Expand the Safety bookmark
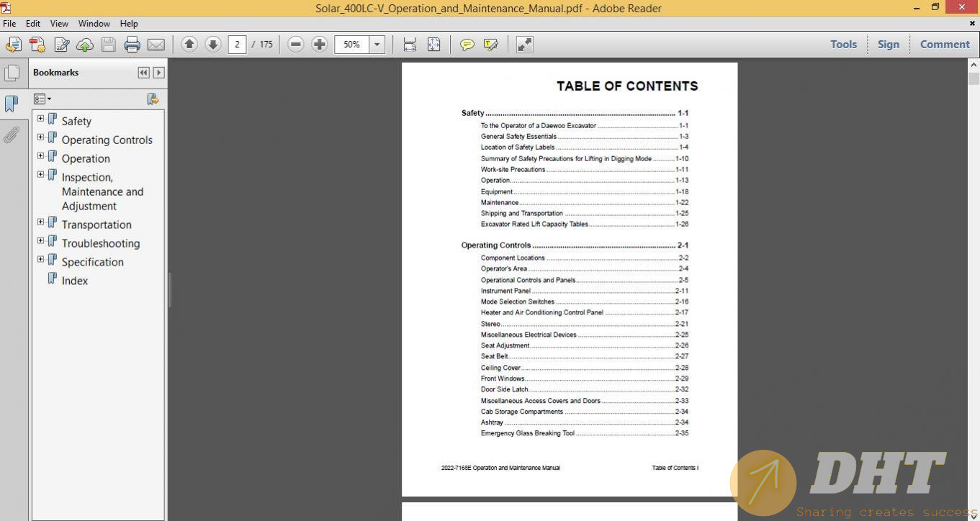This screenshot has height=521, width=980. pos(40,119)
